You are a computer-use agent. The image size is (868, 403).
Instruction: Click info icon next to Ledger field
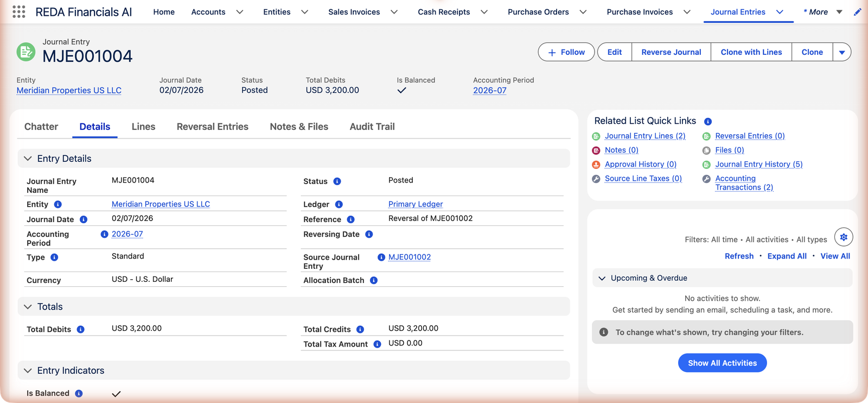(x=339, y=204)
